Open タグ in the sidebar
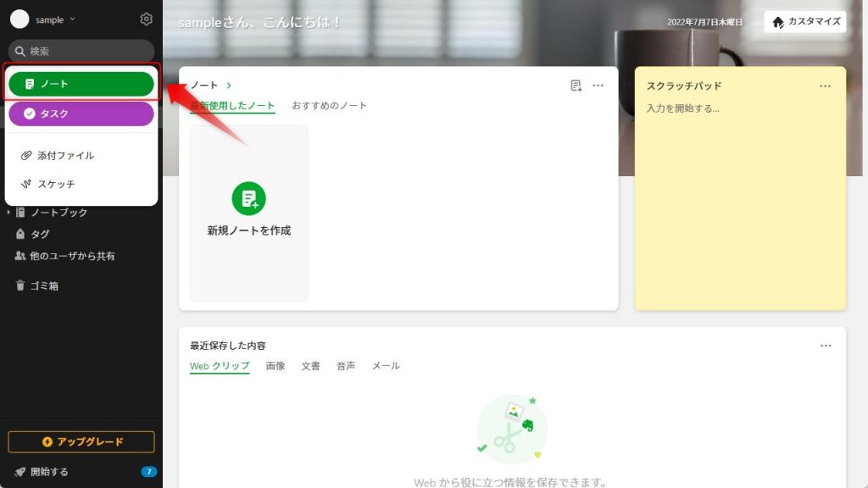868x488 pixels. [40, 234]
